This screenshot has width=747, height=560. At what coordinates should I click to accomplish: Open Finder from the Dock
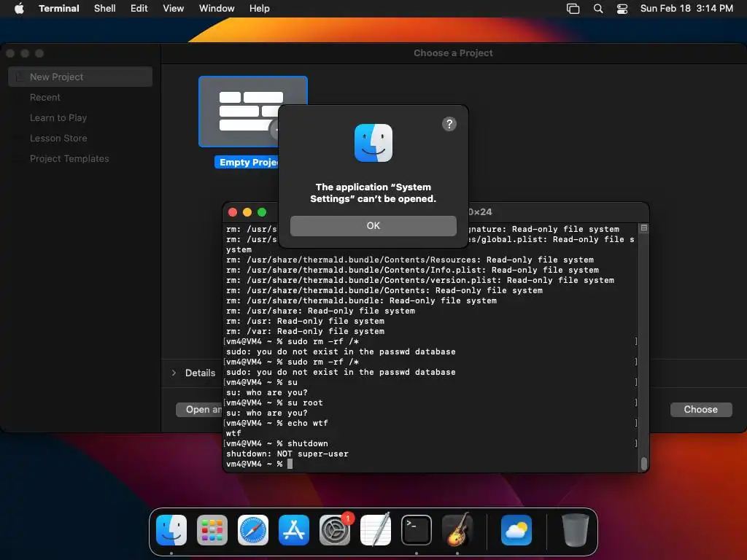[171, 530]
